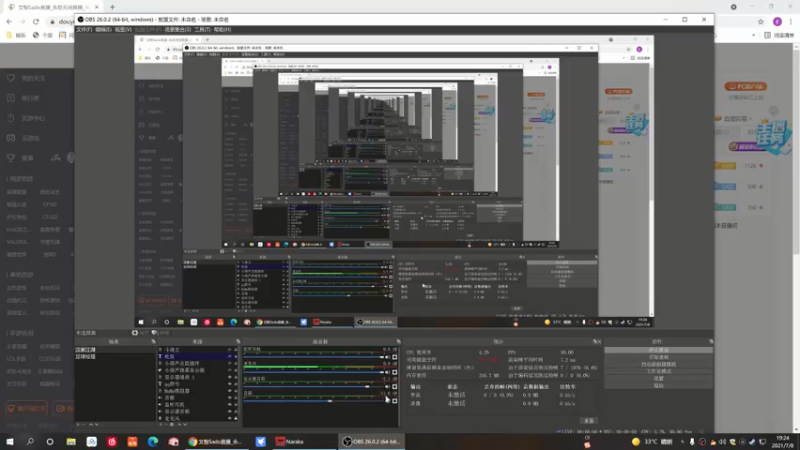Open the 编辑(E) menu in OBS
This screenshot has height=450, width=800.
click(103, 30)
